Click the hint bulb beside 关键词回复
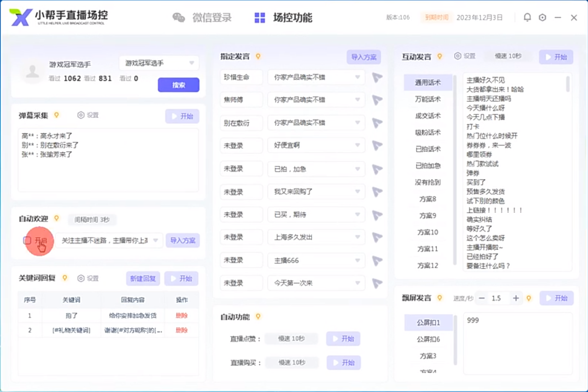The image size is (588, 392). tap(65, 278)
